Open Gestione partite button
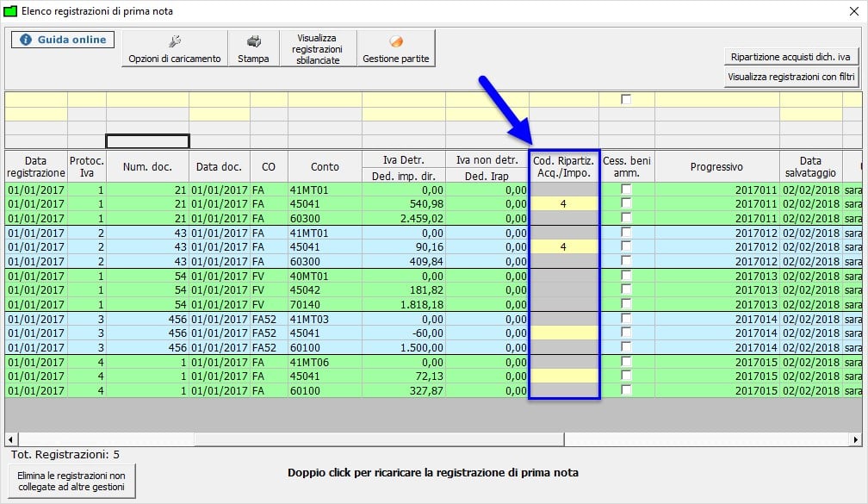The height and width of the screenshot is (504, 868). tap(396, 49)
